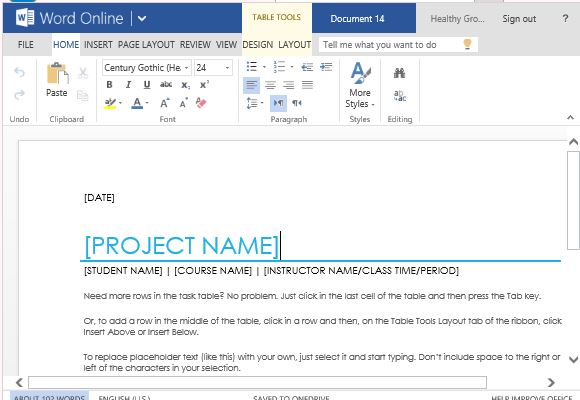Toggle Bold formatting

point(109,85)
